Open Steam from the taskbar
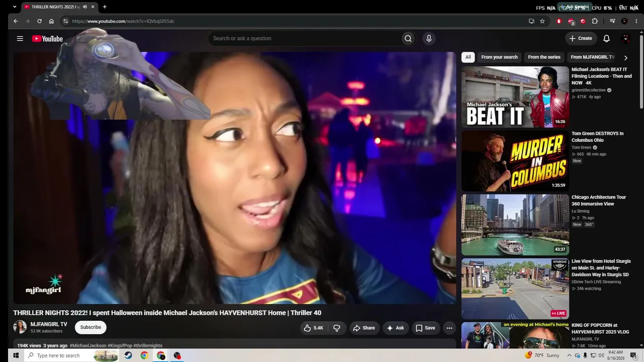This screenshot has height=362, width=644. click(128, 355)
